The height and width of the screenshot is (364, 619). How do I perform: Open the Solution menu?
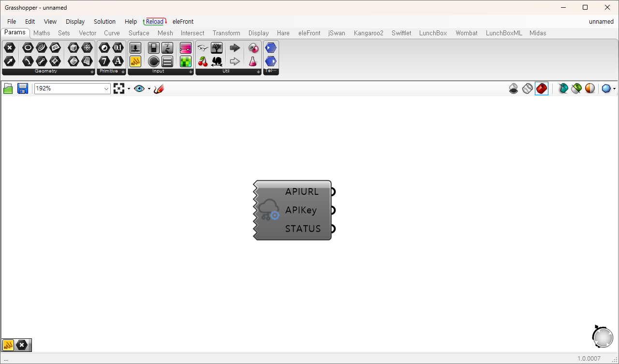point(104,21)
